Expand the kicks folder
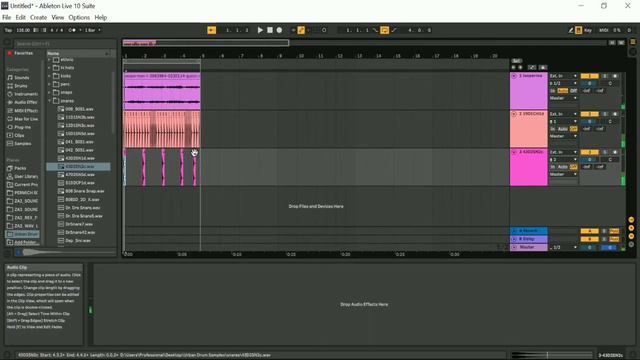Viewport: 640px width, 360px height. [x=49, y=76]
